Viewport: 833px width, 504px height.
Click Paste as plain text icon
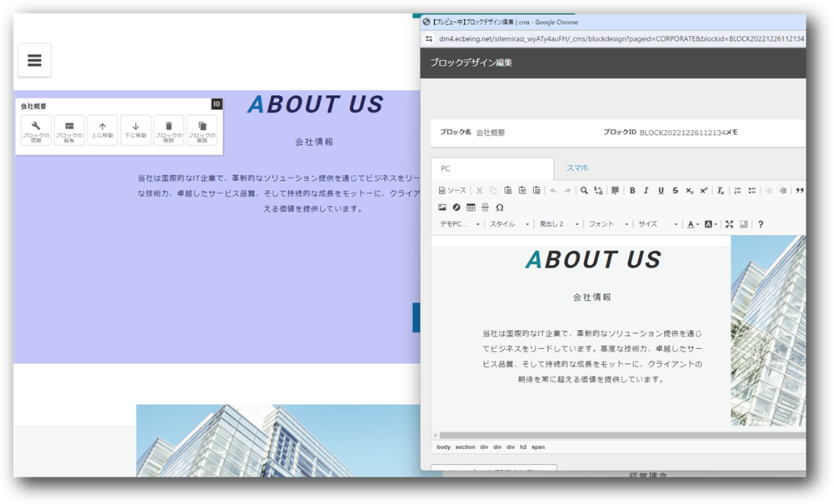[x=522, y=191]
